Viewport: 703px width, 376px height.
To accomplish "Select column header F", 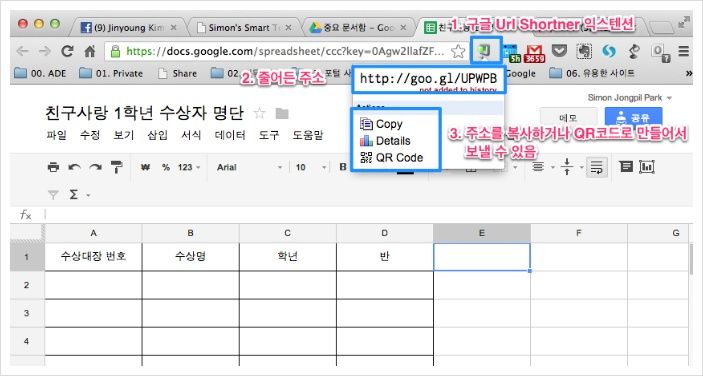I will 579,233.
